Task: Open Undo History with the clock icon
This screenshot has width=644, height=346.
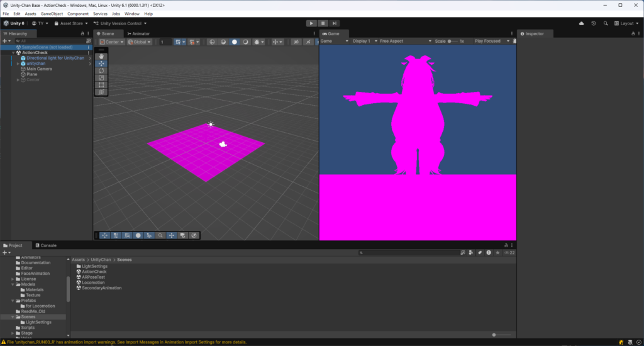Action: [x=593, y=23]
